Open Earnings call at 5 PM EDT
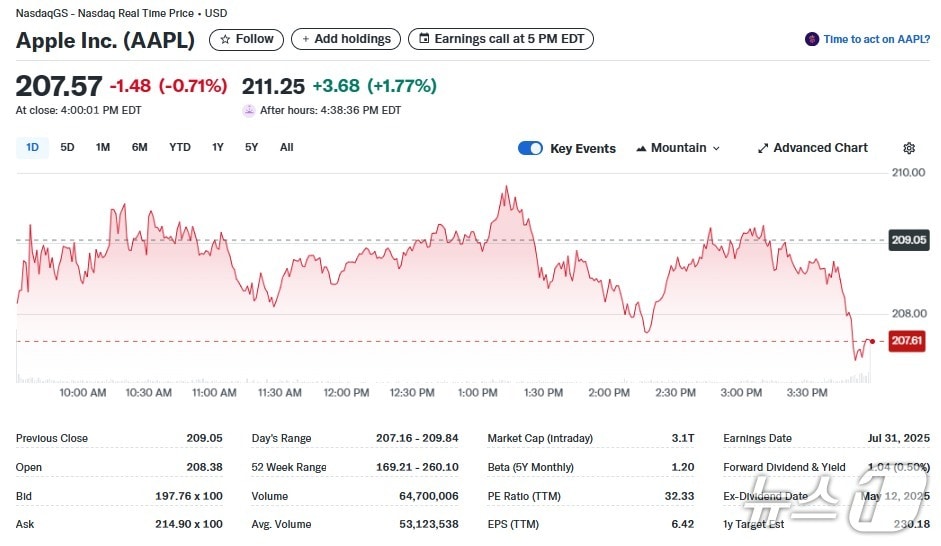The height and width of the screenshot is (546, 941). 500,39
